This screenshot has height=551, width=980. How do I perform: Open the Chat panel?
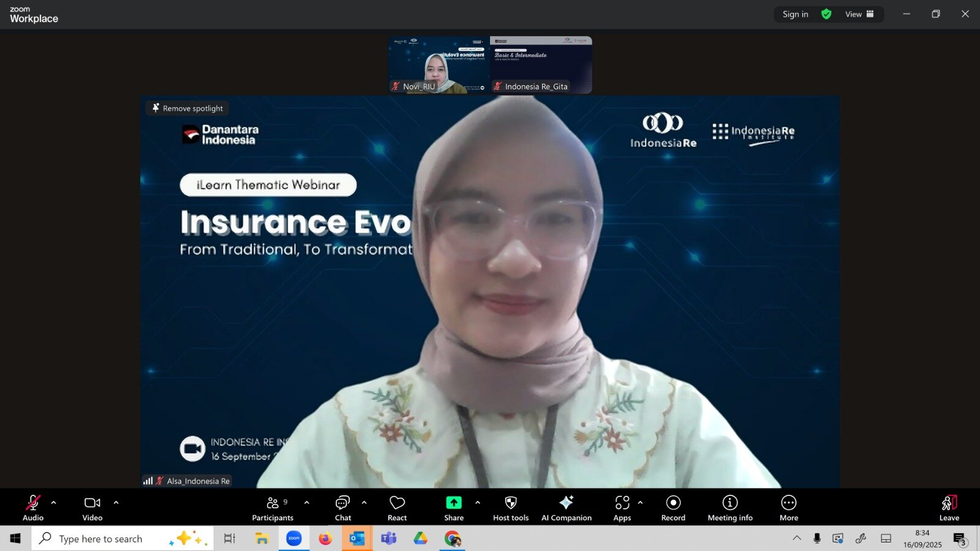342,508
